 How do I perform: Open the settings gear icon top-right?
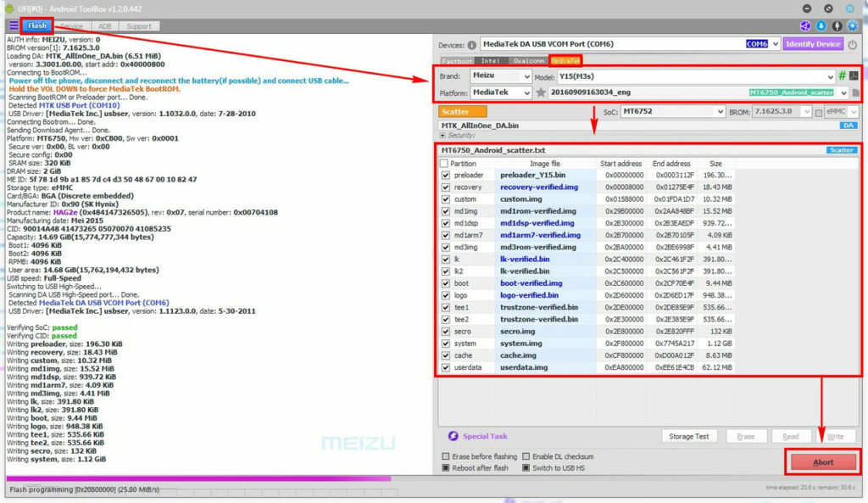pos(853,25)
